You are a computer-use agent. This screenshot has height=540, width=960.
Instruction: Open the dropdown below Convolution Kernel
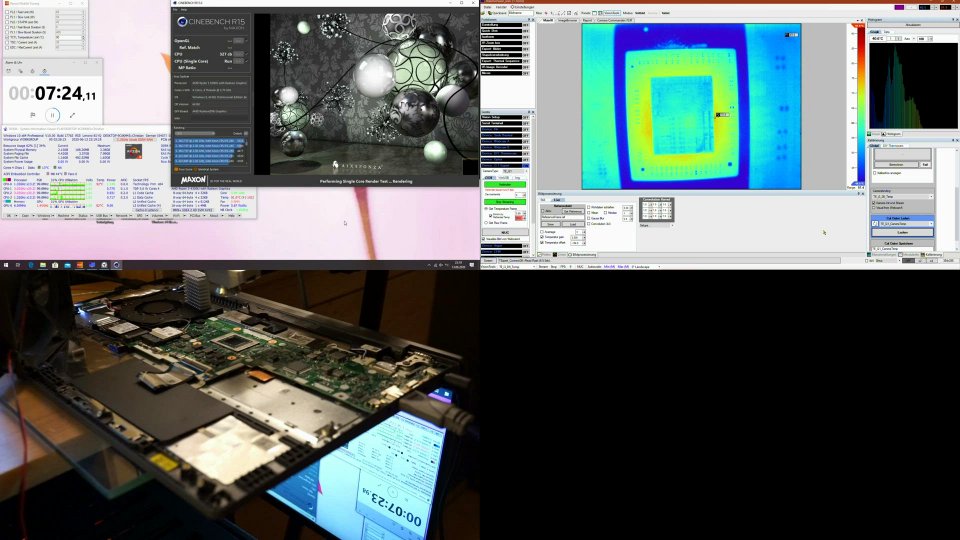(657, 225)
